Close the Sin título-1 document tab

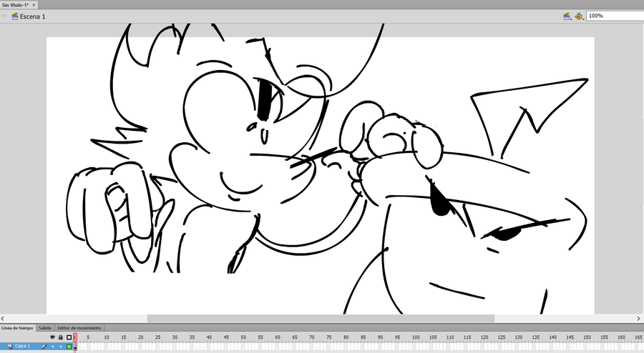coord(34,5)
